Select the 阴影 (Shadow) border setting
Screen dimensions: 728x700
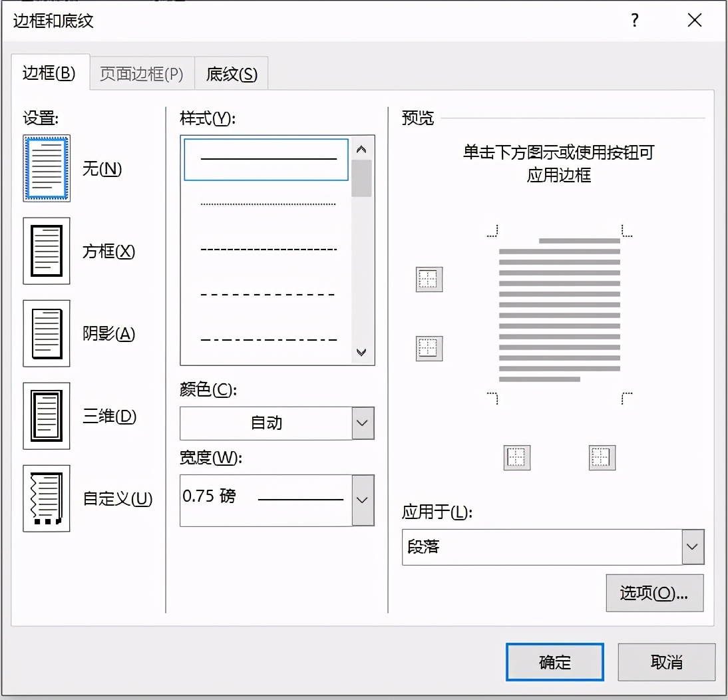pos(46,333)
